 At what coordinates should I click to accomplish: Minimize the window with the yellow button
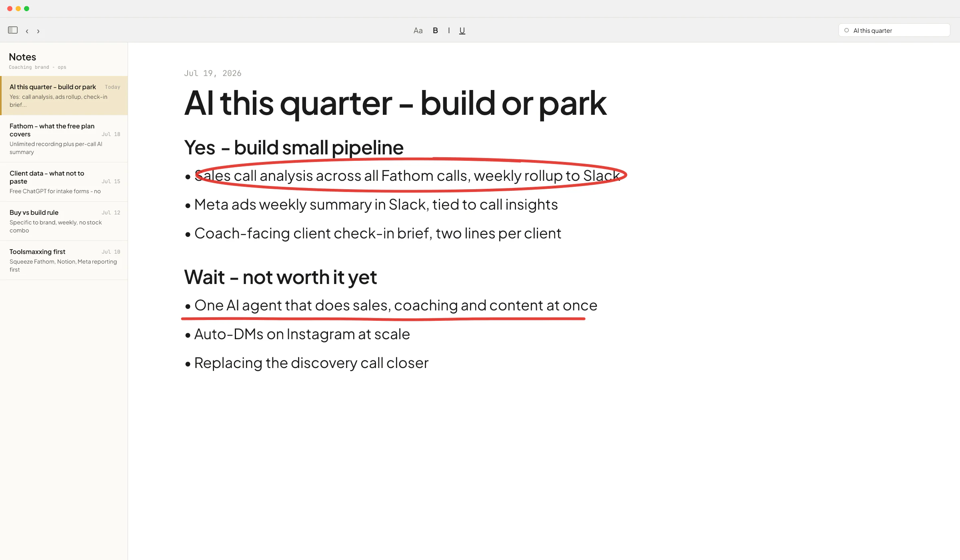click(18, 8)
